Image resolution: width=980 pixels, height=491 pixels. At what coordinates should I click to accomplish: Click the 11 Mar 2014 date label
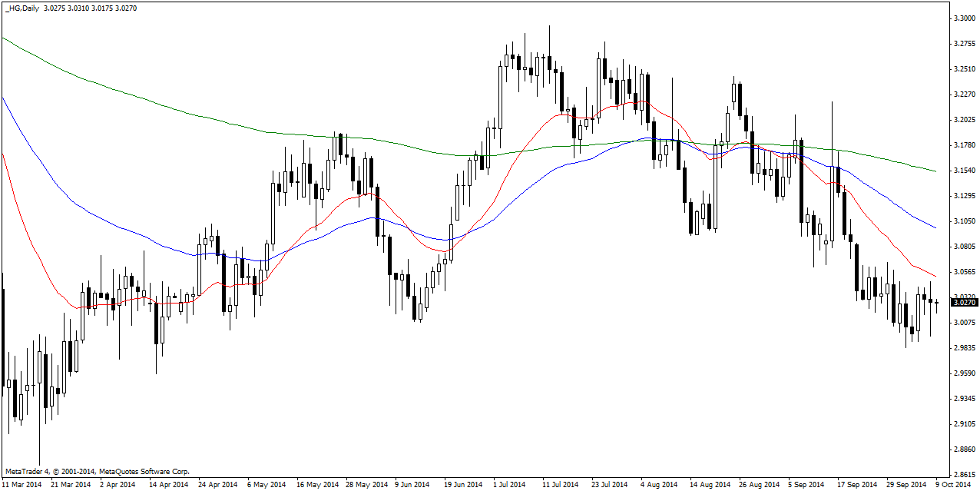(22, 485)
